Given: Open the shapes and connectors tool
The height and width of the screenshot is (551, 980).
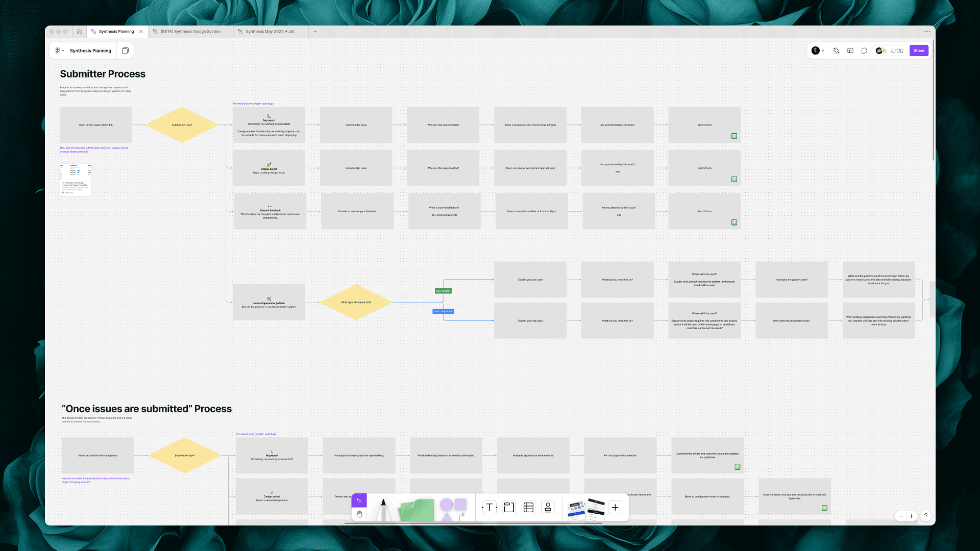Looking at the screenshot, I should [453, 509].
